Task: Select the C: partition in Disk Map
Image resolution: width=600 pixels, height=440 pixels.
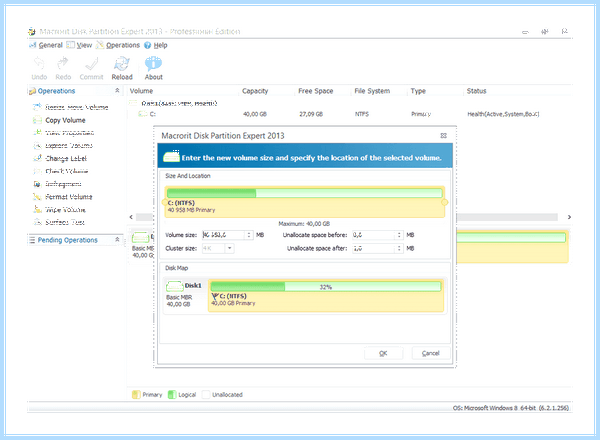Action: pos(326,296)
